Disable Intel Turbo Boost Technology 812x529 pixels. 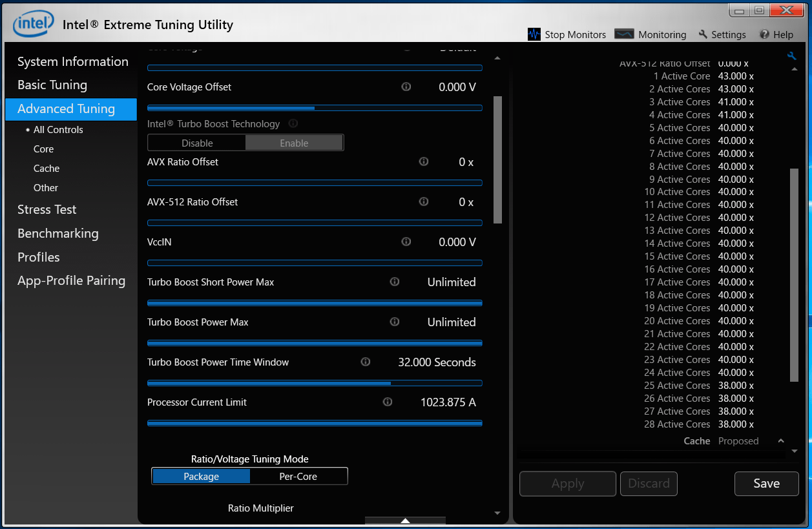[197, 143]
